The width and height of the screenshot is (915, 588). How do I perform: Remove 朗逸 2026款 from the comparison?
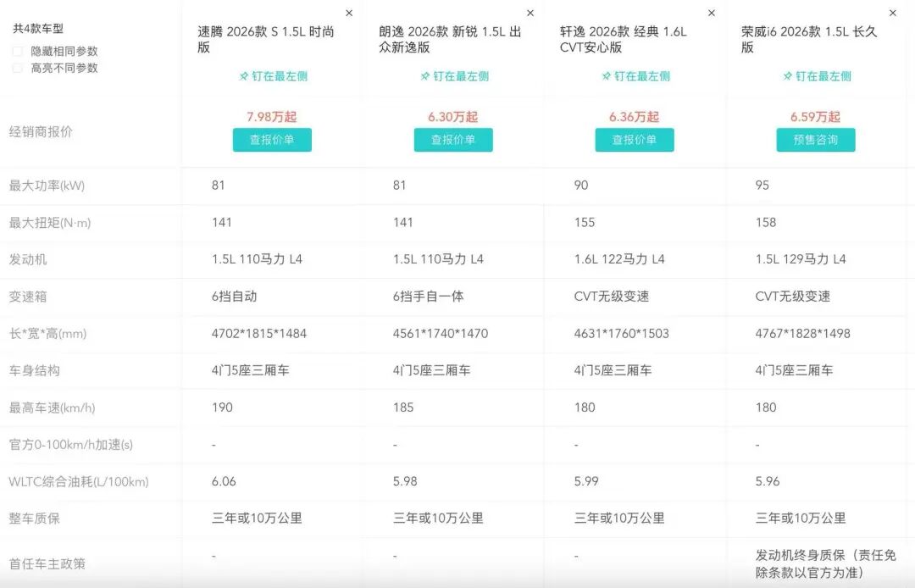pos(530,13)
